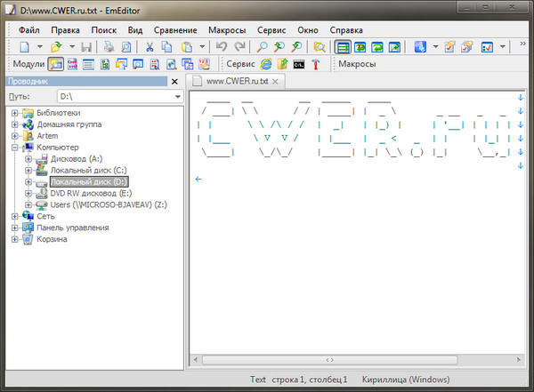Switch to the www.CWER.ru.txt tab

pos(237,81)
